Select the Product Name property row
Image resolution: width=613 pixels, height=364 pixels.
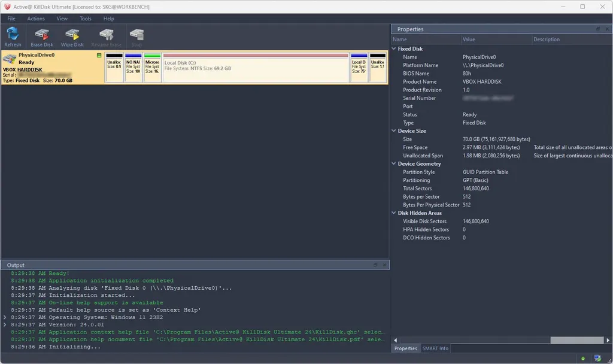502,81
